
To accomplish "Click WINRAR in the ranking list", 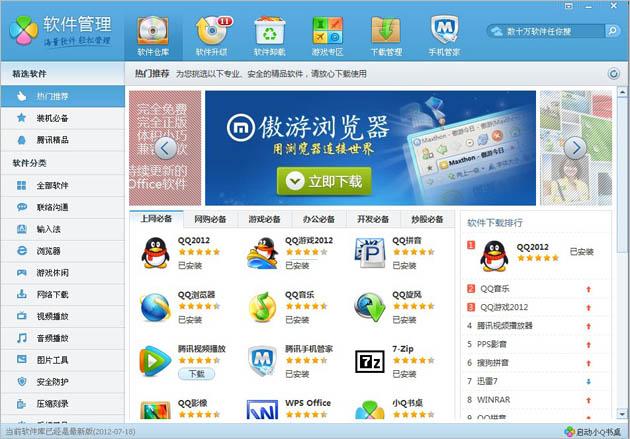I will [x=493, y=400].
